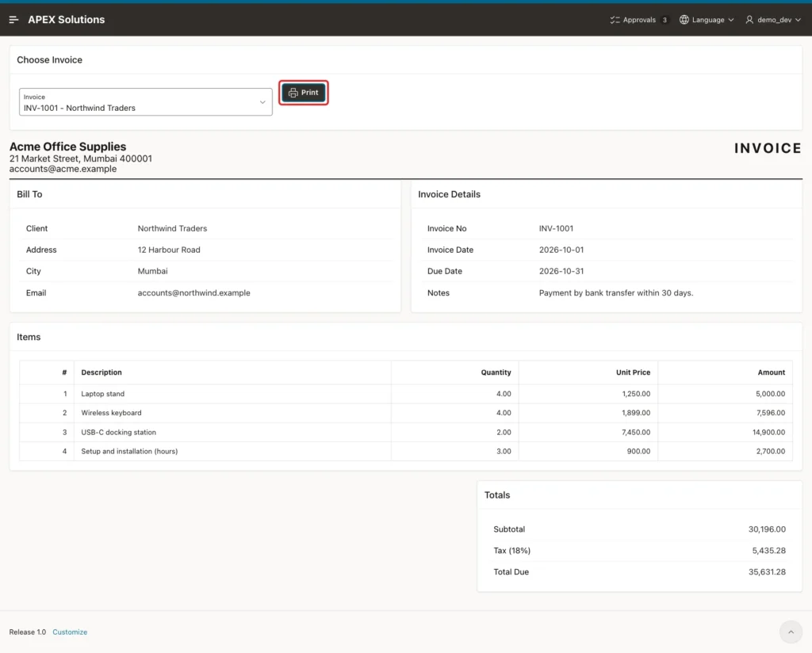Click the client name Northwind Traders
Image resolution: width=812 pixels, height=653 pixels.
pyautogui.click(x=172, y=228)
